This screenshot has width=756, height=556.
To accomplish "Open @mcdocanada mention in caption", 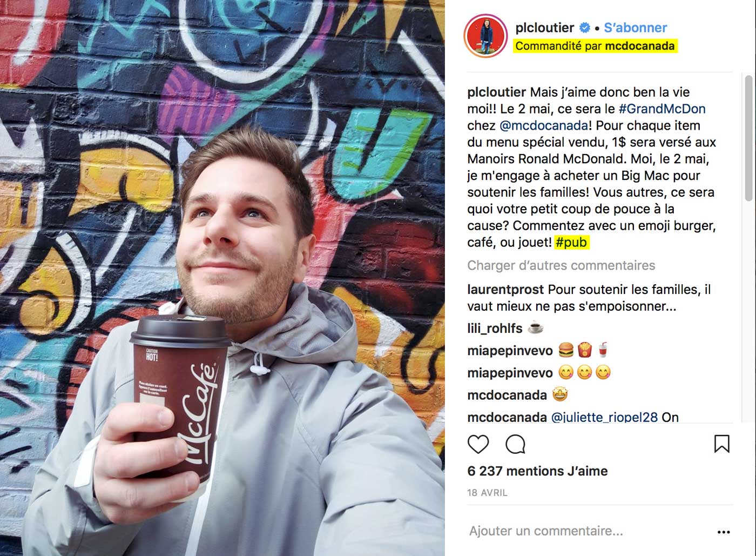I will coord(544,125).
